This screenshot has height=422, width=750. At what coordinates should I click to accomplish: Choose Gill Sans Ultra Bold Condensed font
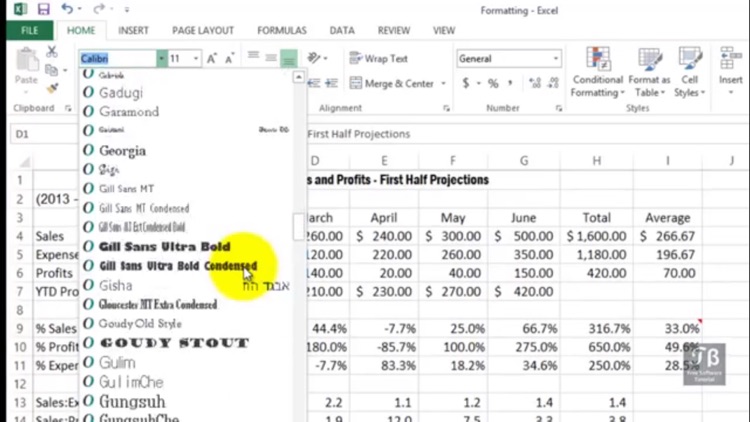point(187,266)
